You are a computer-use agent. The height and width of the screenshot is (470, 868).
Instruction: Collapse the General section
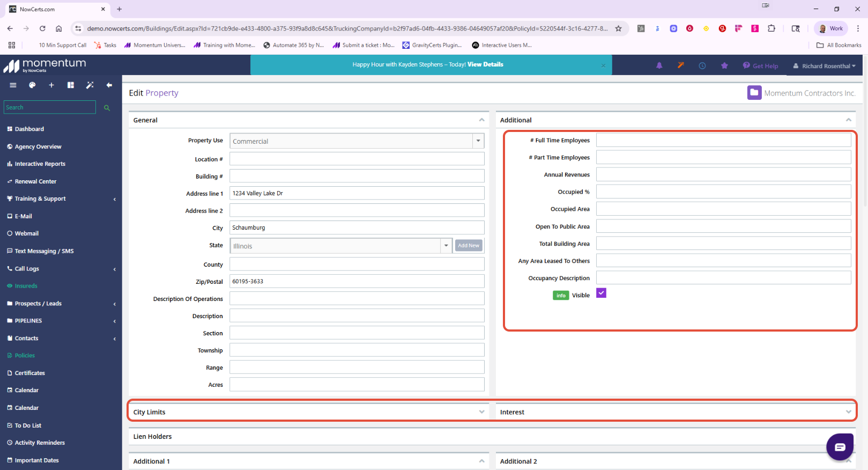click(481, 120)
